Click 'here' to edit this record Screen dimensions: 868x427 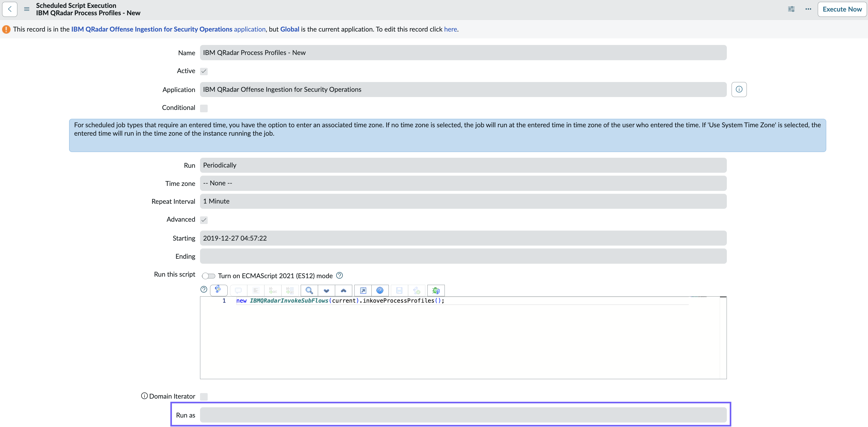click(450, 29)
